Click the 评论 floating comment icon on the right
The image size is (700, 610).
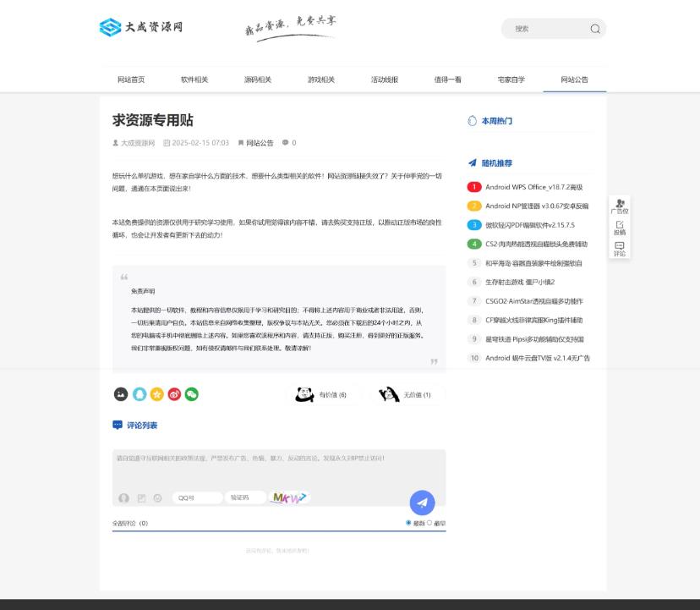pos(619,248)
